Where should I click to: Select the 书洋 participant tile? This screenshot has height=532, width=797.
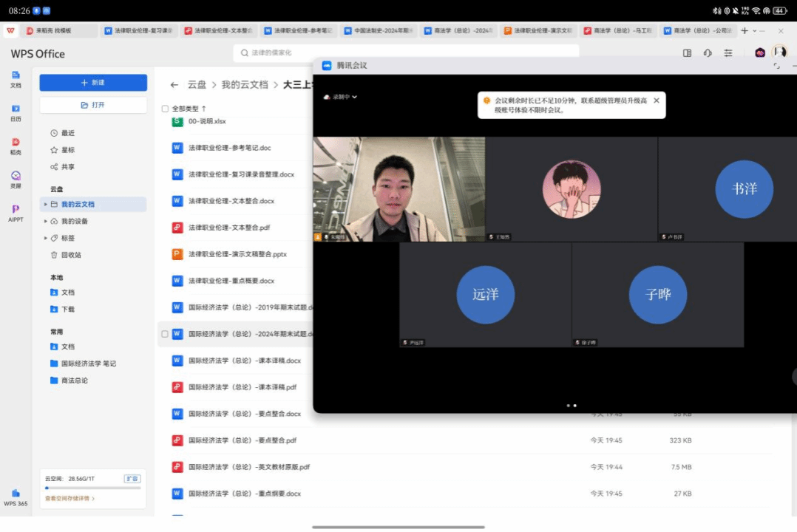pos(728,189)
